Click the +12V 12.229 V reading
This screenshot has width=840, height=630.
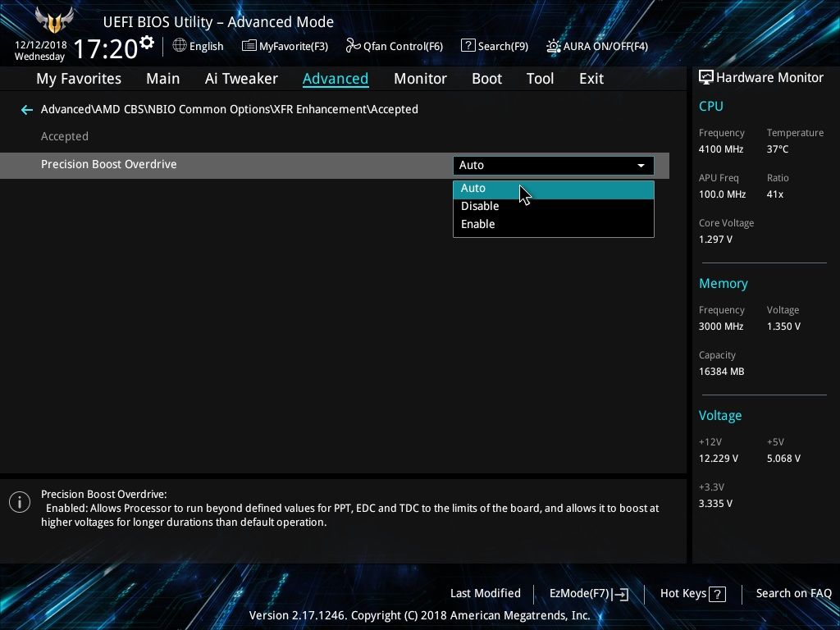(x=719, y=459)
